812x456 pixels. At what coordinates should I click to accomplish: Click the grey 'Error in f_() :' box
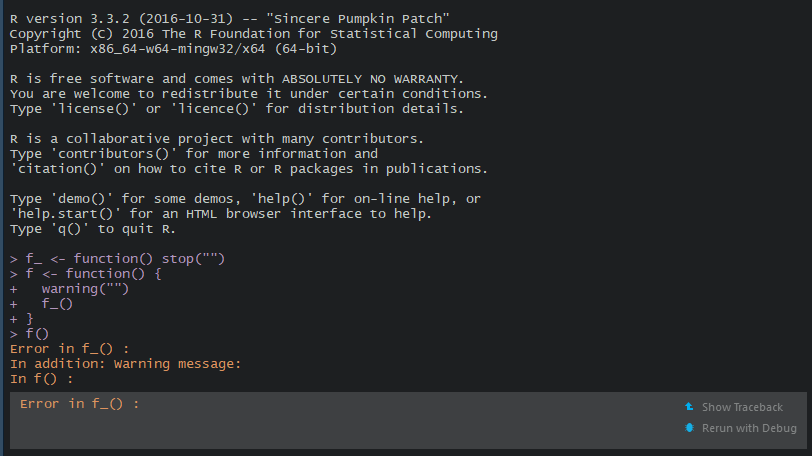pyautogui.click(x=408, y=420)
